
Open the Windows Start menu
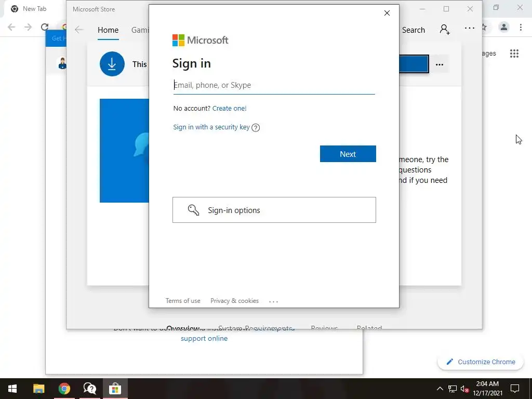pos(12,389)
